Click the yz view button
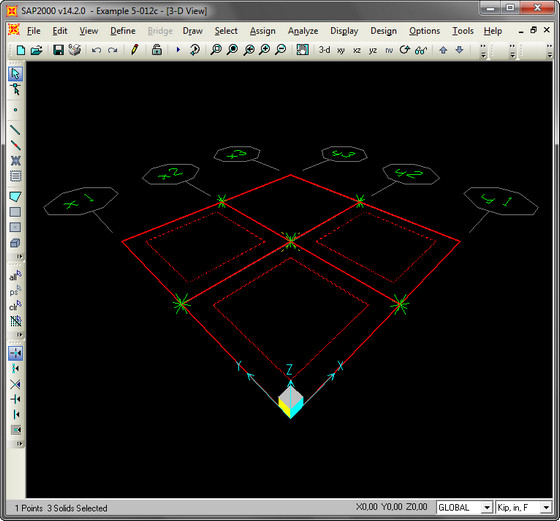 (x=373, y=50)
